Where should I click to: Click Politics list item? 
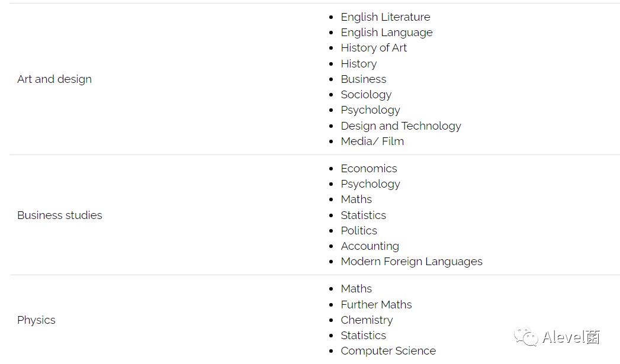click(359, 230)
